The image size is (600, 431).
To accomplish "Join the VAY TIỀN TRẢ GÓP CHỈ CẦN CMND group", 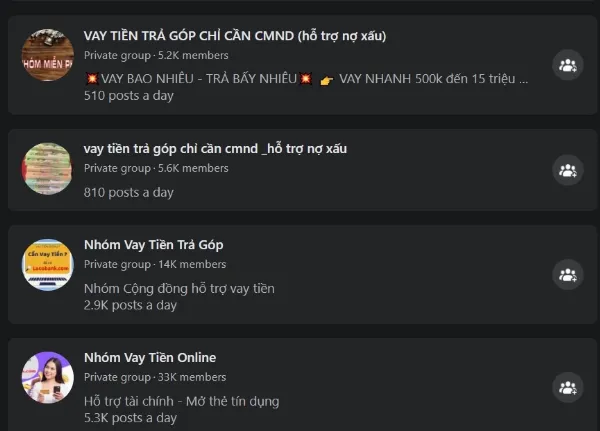I will click(x=567, y=65).
